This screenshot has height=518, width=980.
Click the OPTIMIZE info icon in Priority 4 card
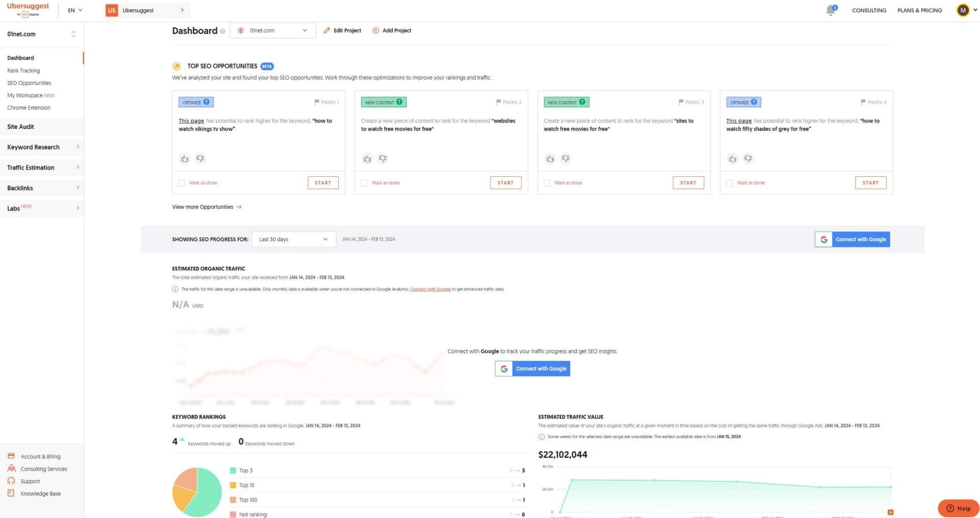(754, 102)
